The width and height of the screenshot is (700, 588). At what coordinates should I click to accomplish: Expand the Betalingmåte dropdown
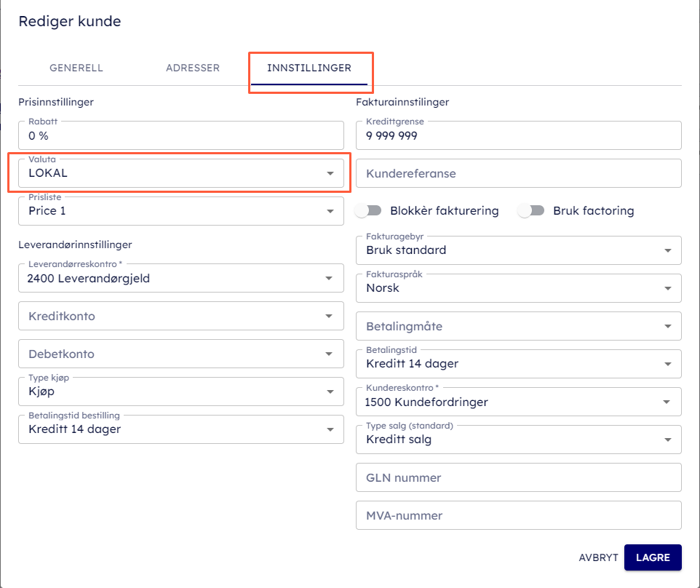click(518, 326)
